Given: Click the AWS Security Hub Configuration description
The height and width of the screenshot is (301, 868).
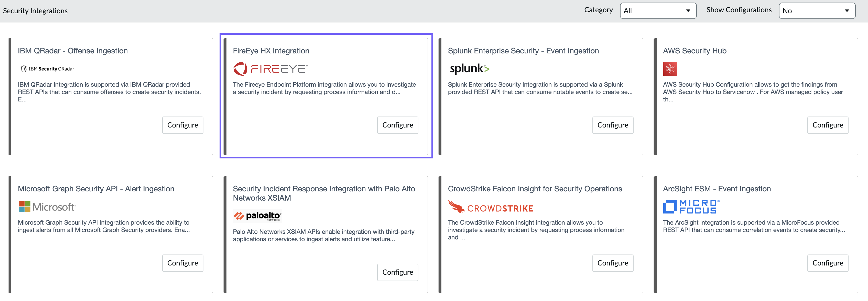Looking at the screenshot, I should tap(753, 92).
